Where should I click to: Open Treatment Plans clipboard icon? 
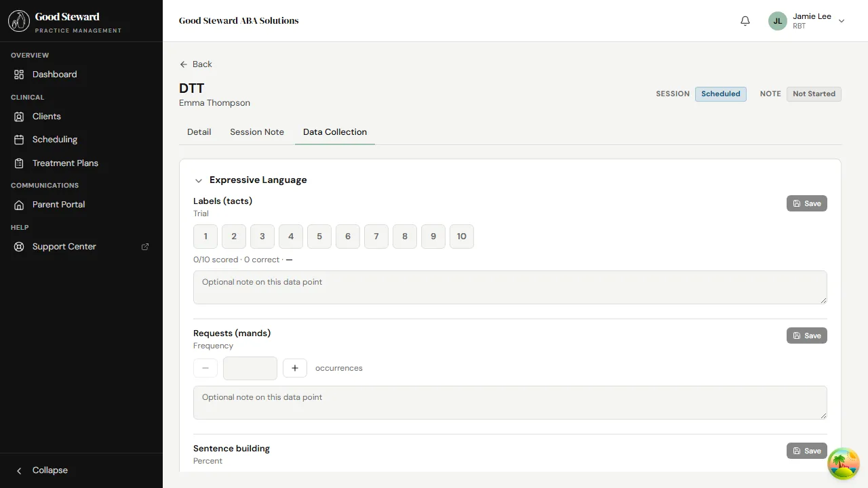(x=19, y=163)
